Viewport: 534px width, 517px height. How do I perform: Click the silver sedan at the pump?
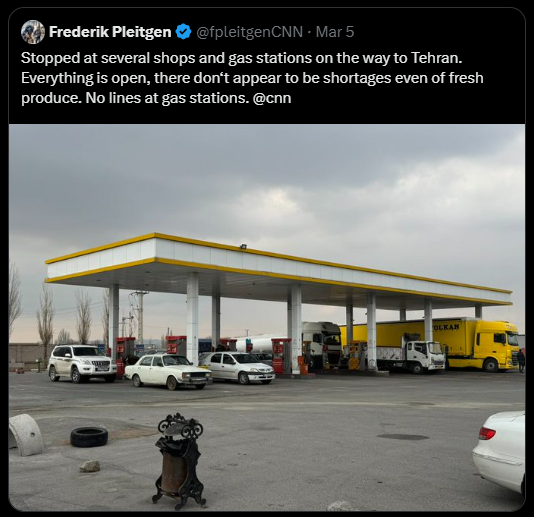(238, 367)
